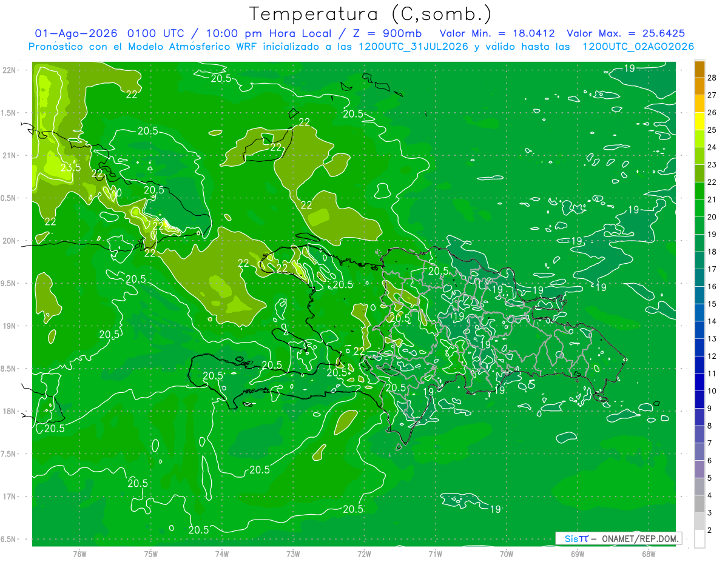Click the yellow band on the color scale
Image resolution: width=728 pixels, height=562 pixels.
tap(700, 121)
